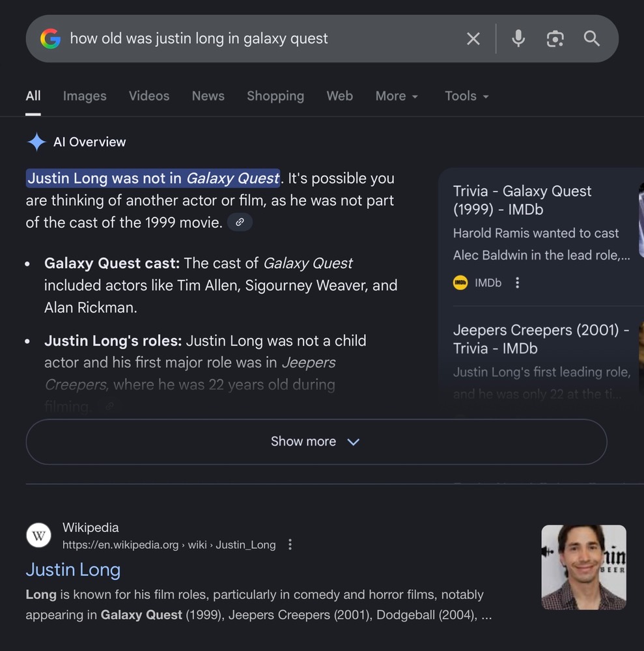Image resolution: width=644 pixels, height=651 pixels.
Task: Click the magnifying glass search icon
Action: [x=591, y=39]
